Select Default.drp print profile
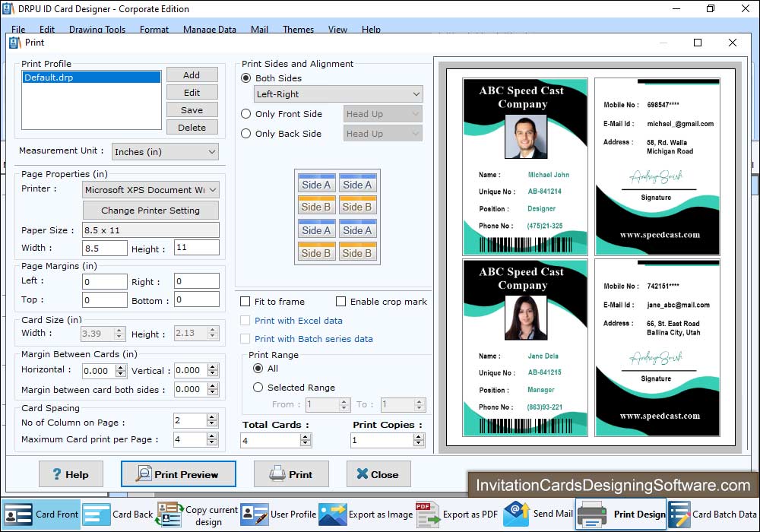 point(92,77)
